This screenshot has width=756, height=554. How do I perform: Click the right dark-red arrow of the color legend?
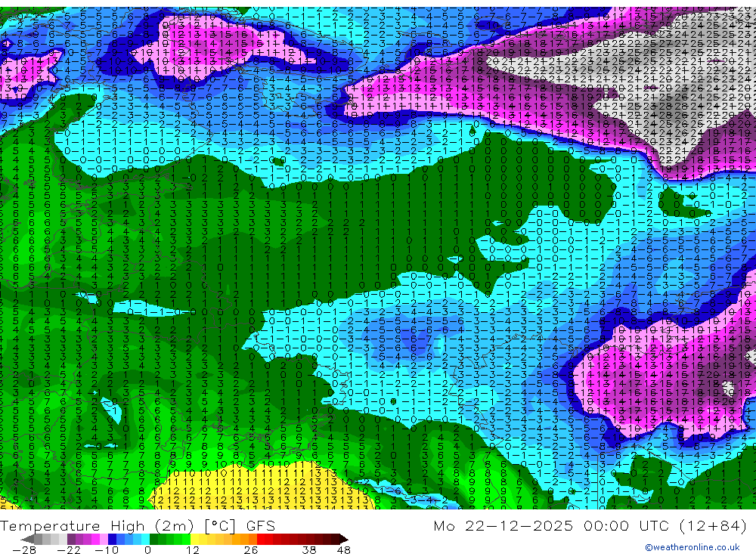(344, 540)
